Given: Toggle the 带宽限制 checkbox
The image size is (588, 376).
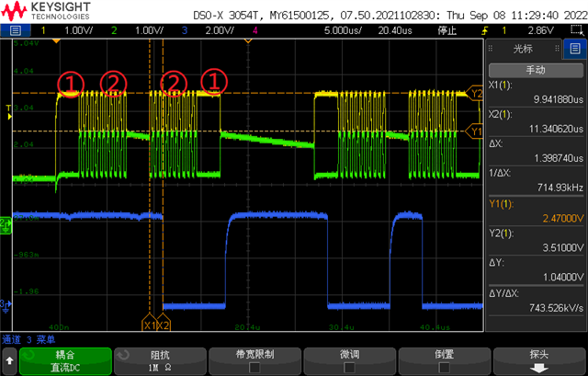Looking at the screenshot, I should tap(255, 368).
